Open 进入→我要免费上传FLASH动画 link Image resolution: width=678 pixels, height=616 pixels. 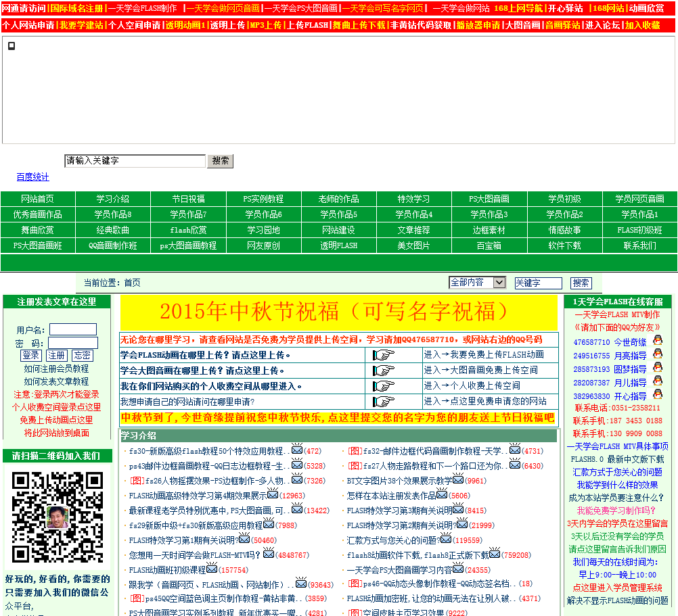click(x=484, y=354)
